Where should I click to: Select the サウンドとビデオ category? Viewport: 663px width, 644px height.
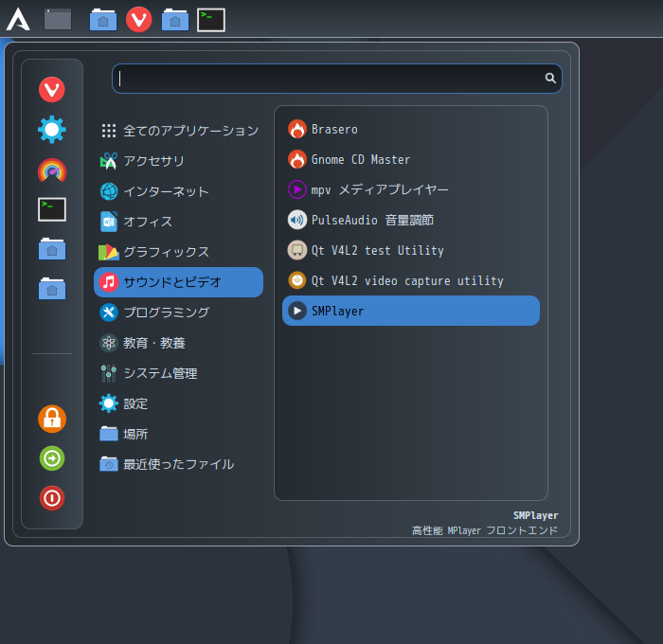pyautogui.click(x=178, y=282)
